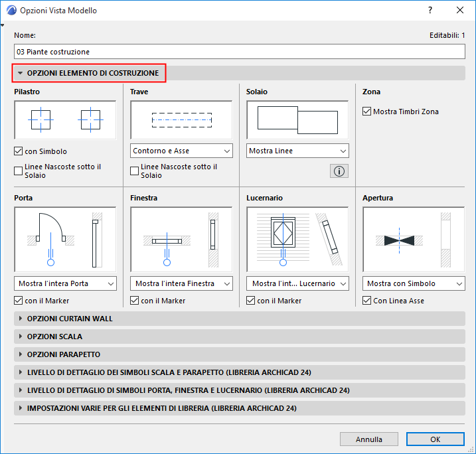This screenshot has height=454, width=476.
Task: Click the Annulla button
Action: 369,439
